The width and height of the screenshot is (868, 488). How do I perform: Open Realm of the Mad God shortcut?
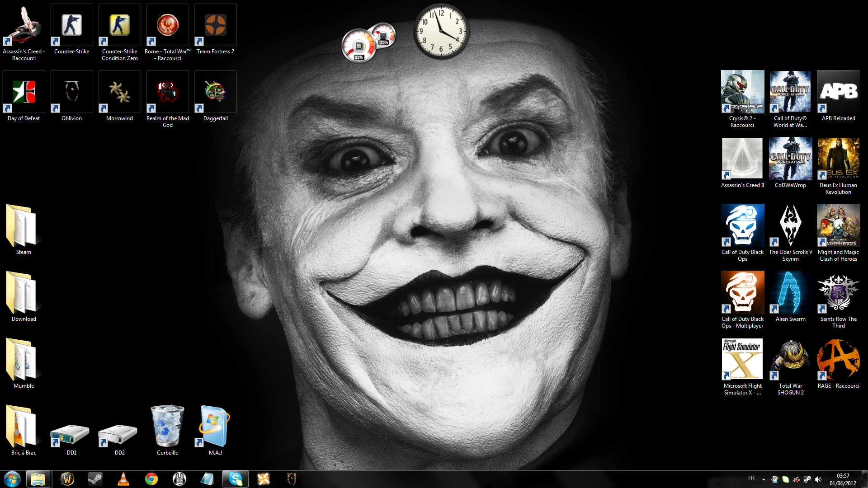point(167,99)
